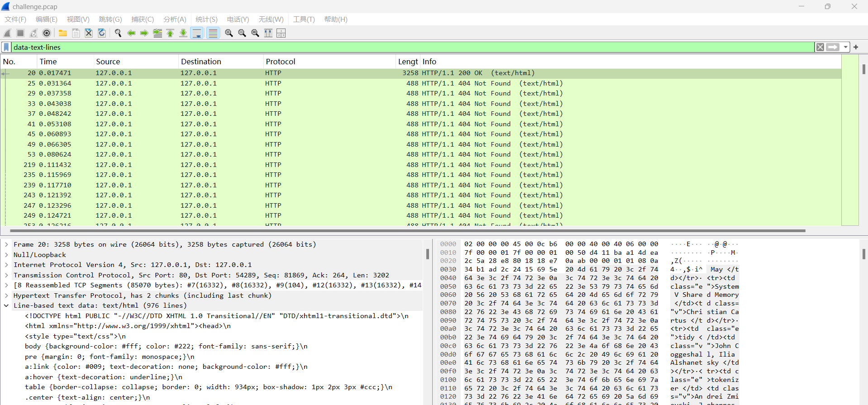Go forward with the green right arrow
868x405 pixels.
tap(144, 33)
